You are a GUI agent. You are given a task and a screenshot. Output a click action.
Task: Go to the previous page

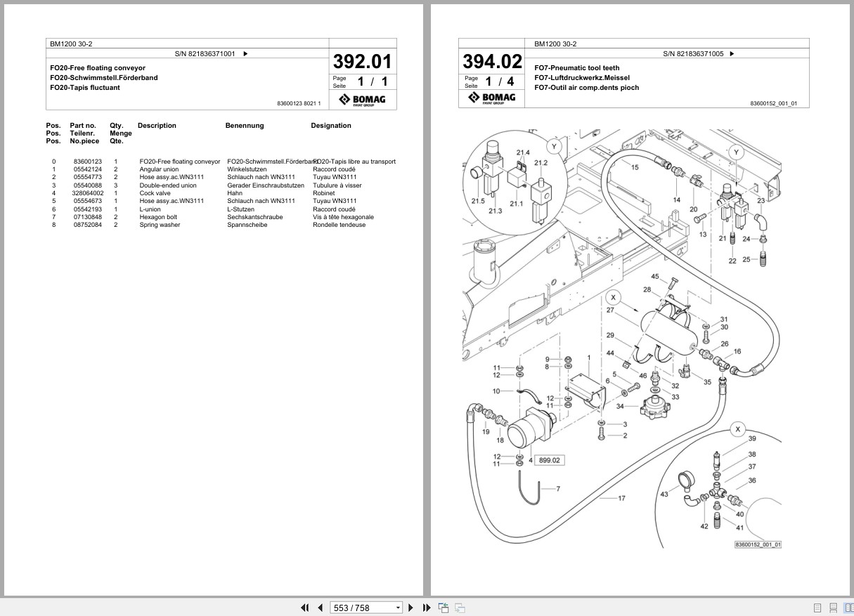(321, 608)
